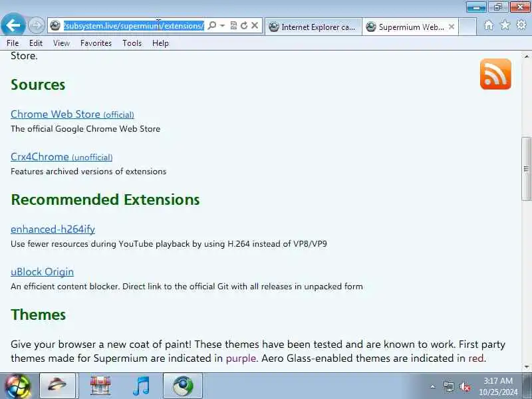The height and width of the screenshot is (399, 532).
Task: Follow the enhanced-h264ify extension link
Action: [53, 229]
